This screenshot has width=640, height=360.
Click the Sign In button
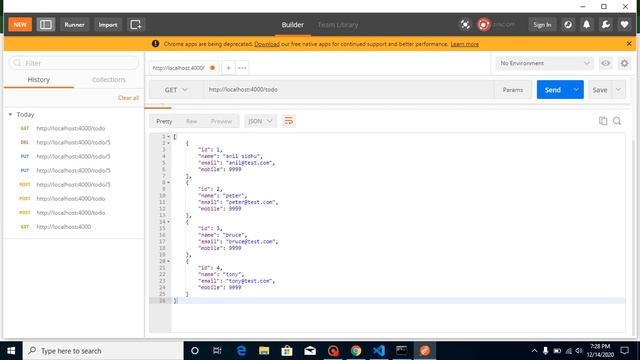[x=542, y=25]
